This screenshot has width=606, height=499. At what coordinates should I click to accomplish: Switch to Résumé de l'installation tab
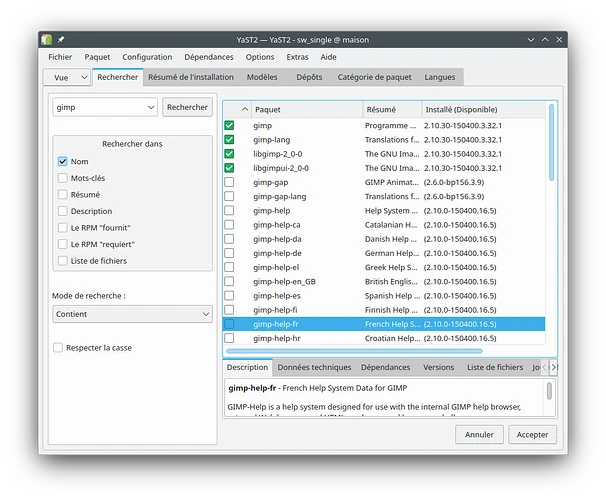[x=191, y=77]
